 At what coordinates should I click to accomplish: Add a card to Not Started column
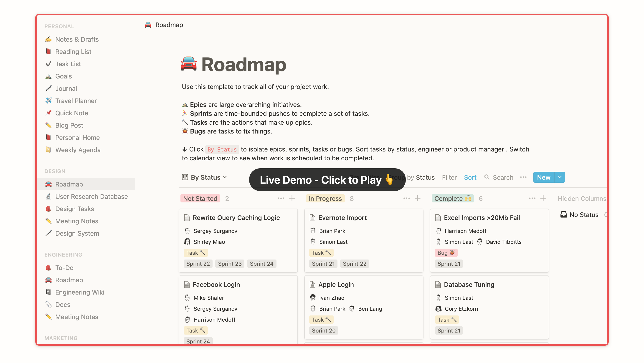(x=292, y=198)
